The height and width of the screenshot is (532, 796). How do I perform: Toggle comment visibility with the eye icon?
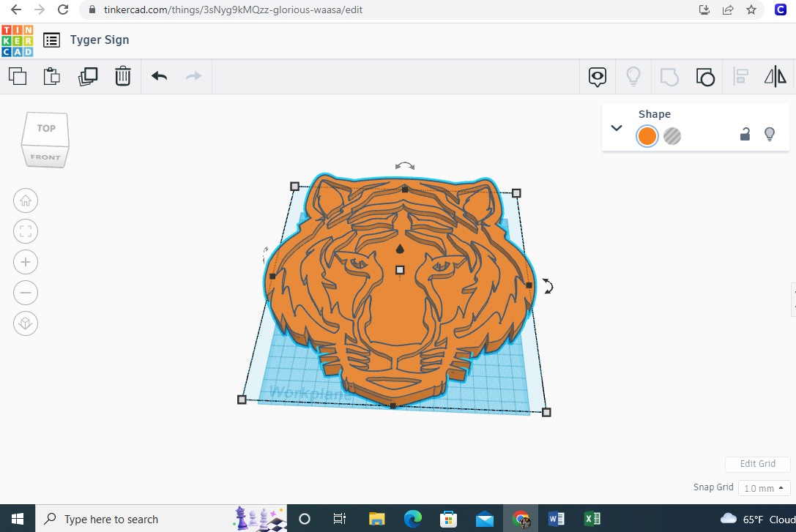[x=598, y=76]
